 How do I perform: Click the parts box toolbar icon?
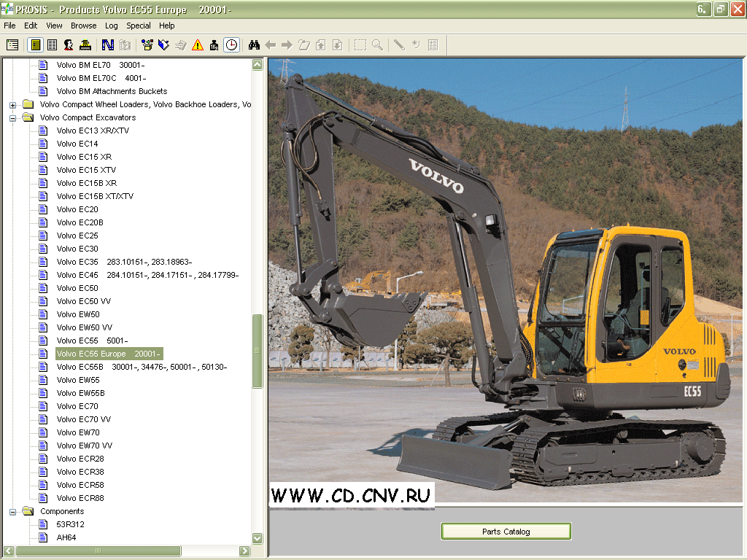pyautogui.click(x=147, y=45)
